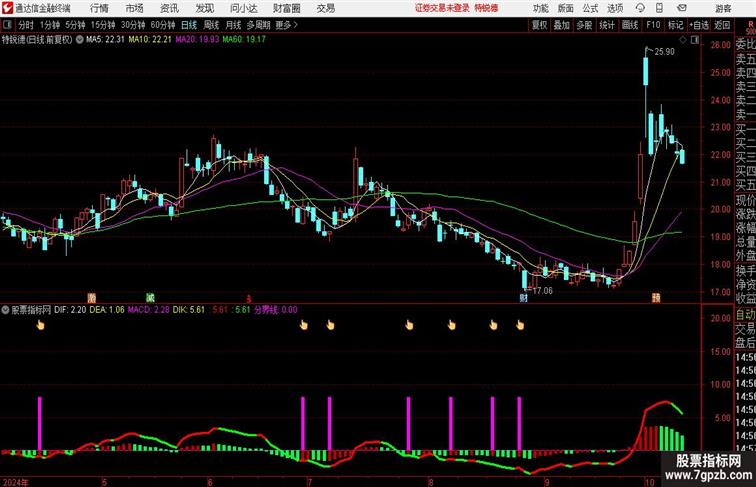Click the 叠加 overlay button
Image resolution: width=756 pixels, height=487 pixels.
point(562,25)
